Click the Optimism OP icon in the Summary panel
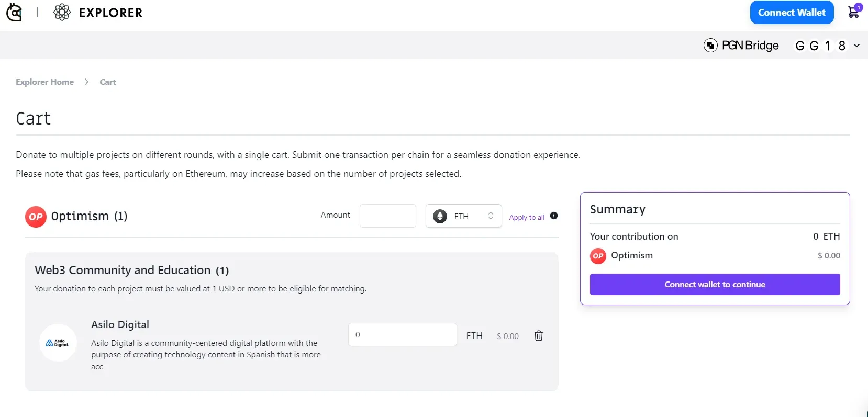This screenshot has width=868, height=417. [598, 256]
